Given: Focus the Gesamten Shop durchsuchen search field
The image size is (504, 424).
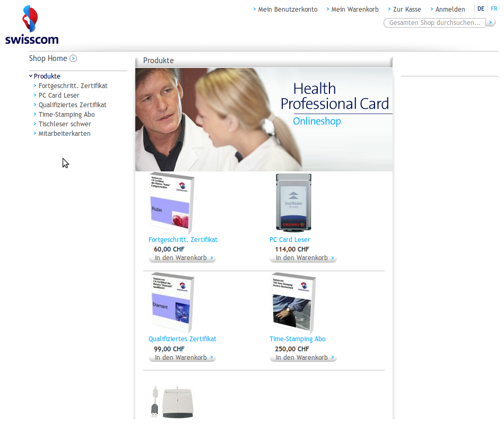Looking at the screenshot, I should tap(435, 22).
